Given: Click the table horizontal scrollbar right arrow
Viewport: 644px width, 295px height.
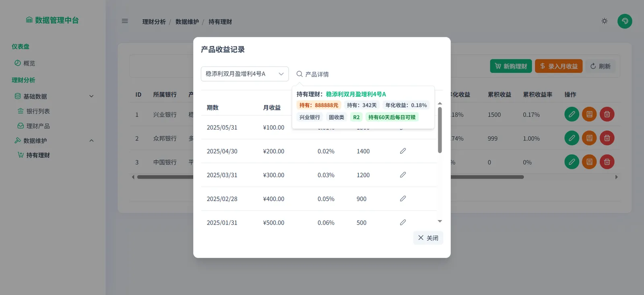Looking at the screenshot, I should tap(616, 177).
